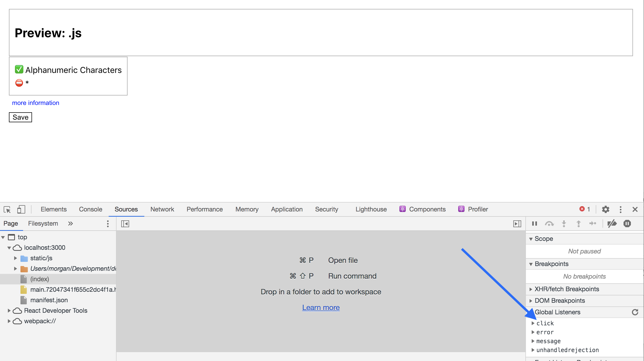644x361 pixels.
Task: Open DevTools settings gear
Action: click(x=605, y=209)
